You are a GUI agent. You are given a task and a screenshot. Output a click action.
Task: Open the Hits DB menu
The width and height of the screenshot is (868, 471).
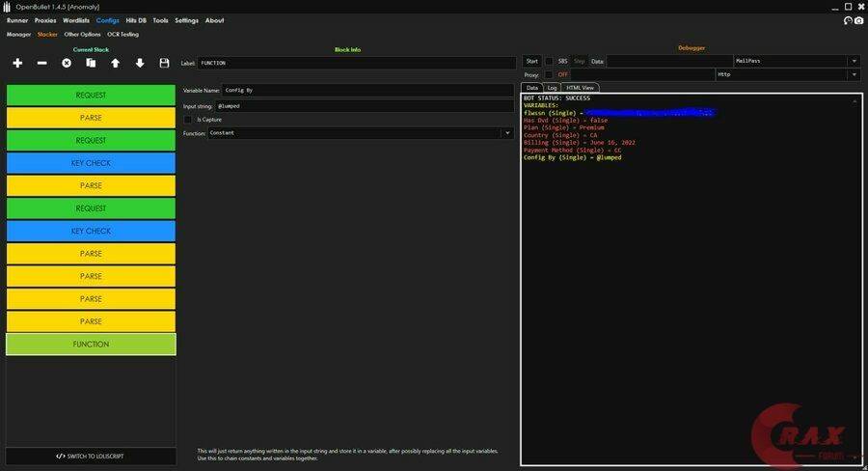point(136,20)
